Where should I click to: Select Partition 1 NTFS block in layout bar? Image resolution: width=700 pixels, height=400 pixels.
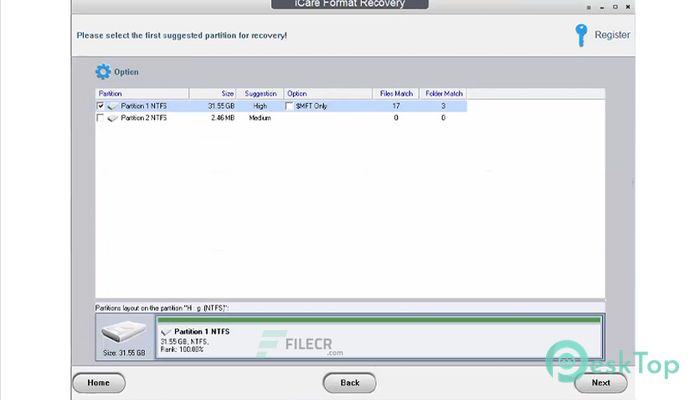(379, 337)
